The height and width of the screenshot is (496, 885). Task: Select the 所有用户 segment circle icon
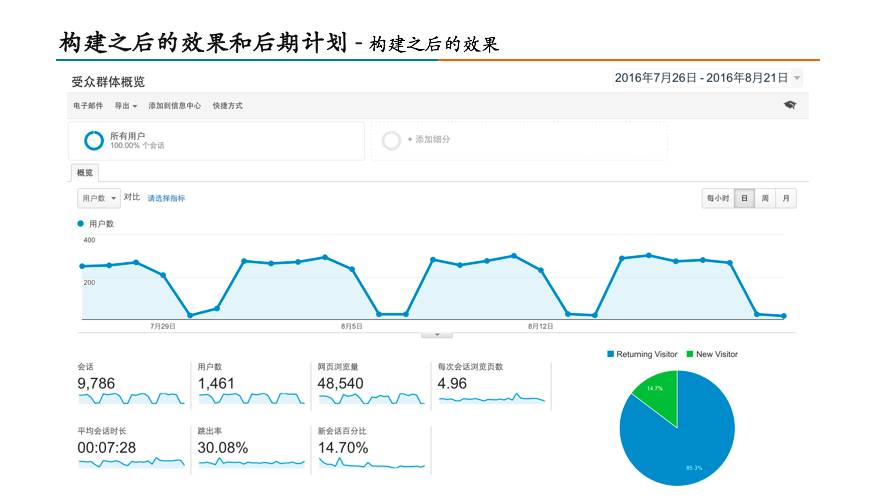pos(94,141)
